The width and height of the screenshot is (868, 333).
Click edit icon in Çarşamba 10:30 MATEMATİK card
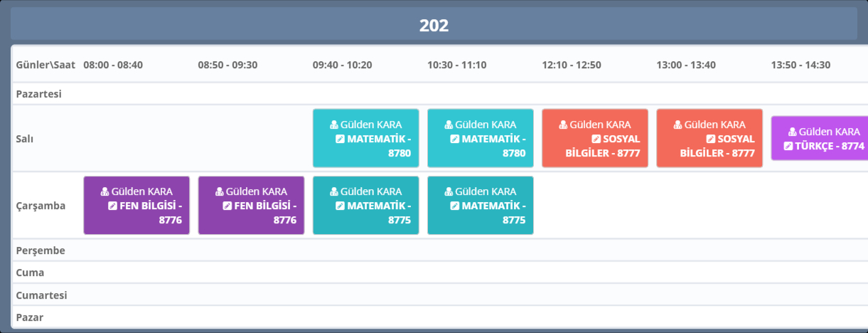point(454,206)
